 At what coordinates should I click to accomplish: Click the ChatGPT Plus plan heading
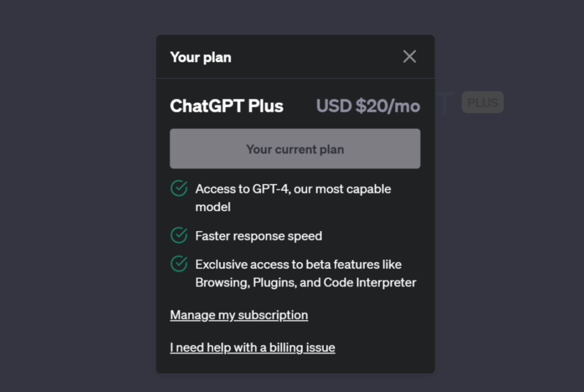coord(227,106)
